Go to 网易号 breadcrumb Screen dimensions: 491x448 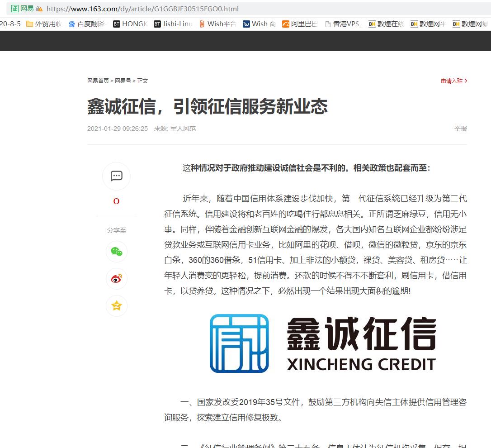[123, 81]
